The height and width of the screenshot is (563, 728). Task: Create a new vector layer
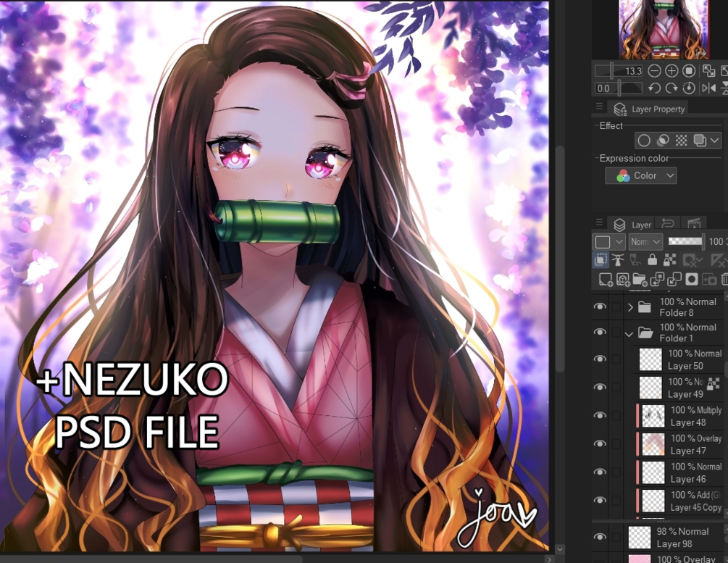coord(623,280)
